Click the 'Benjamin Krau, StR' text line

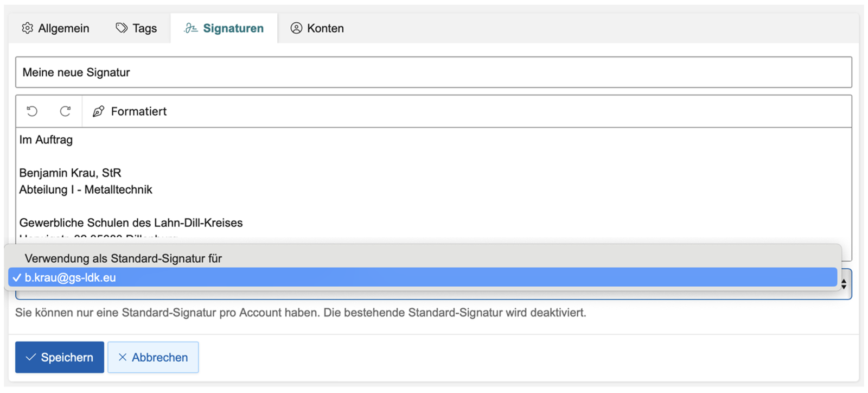tap(71, 173)
